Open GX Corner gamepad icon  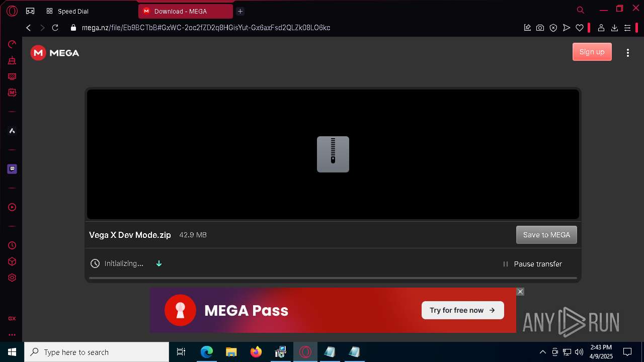[30, 11]
